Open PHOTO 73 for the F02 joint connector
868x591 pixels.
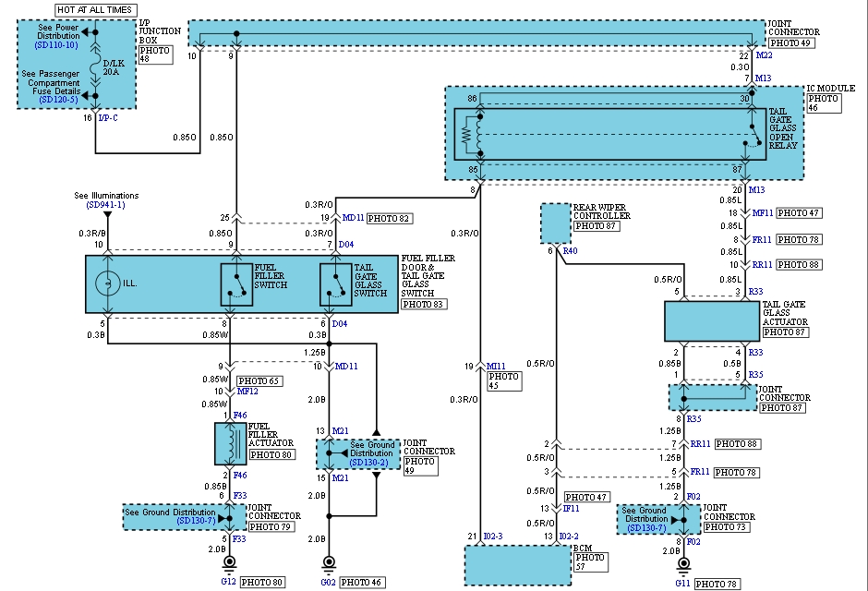[x=725, y=526]
